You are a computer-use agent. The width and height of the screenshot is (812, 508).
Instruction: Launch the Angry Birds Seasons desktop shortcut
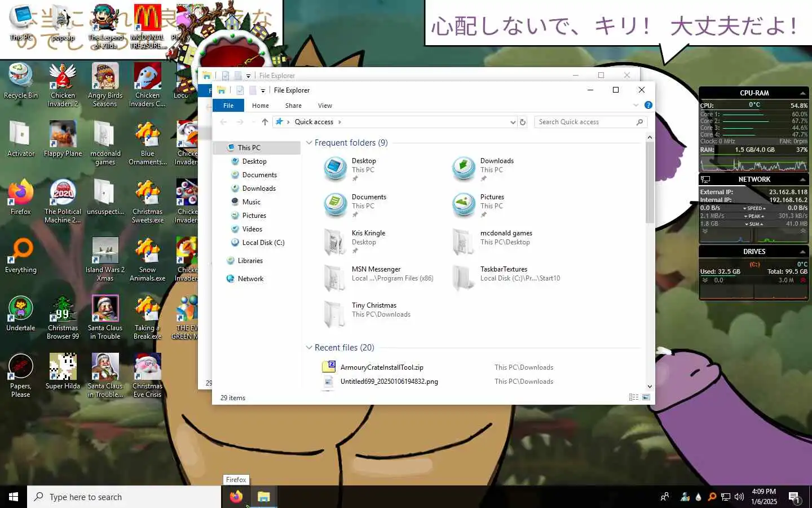coord(105,85)
